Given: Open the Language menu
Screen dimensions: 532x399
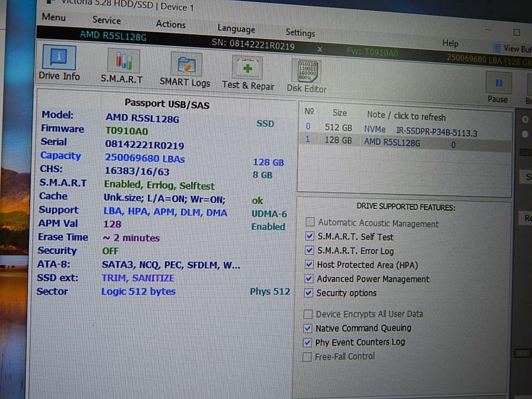Looking at the screenshot, I should pyautogui.click(x=236, y=29).
